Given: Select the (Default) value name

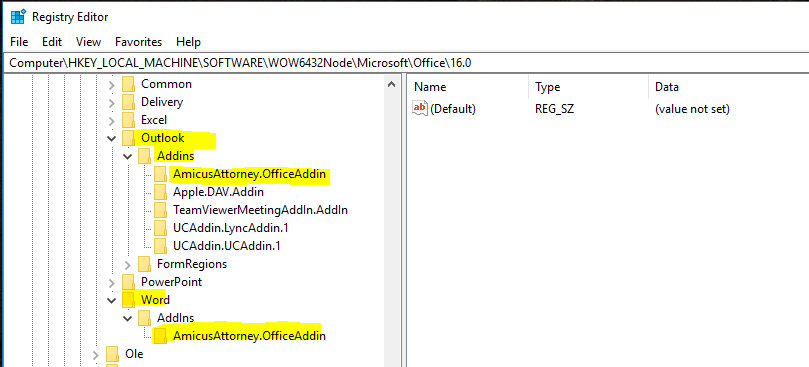Looking at the screenshot, I should click(452, 109).
